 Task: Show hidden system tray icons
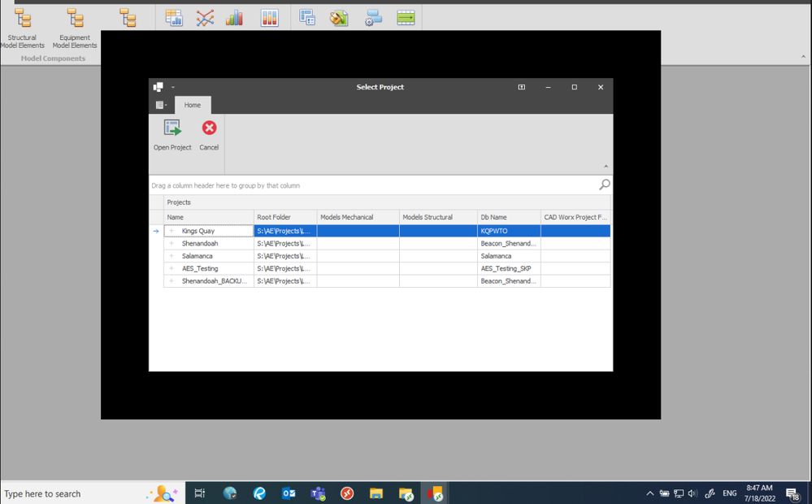pos(650,493)
